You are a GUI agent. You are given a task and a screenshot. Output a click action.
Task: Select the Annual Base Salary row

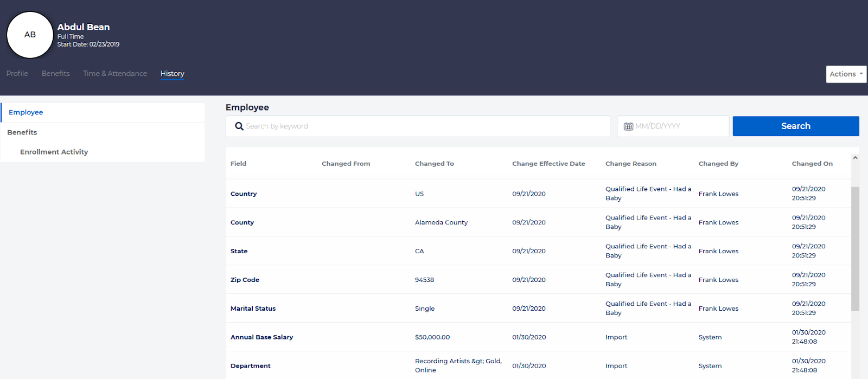pos(261,337)
